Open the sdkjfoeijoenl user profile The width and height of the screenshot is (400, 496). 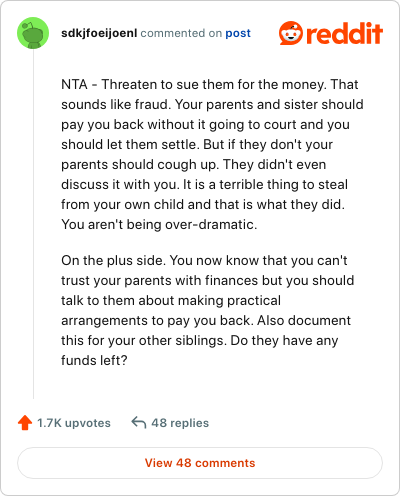pyautogui.click(x=99, y=33)
